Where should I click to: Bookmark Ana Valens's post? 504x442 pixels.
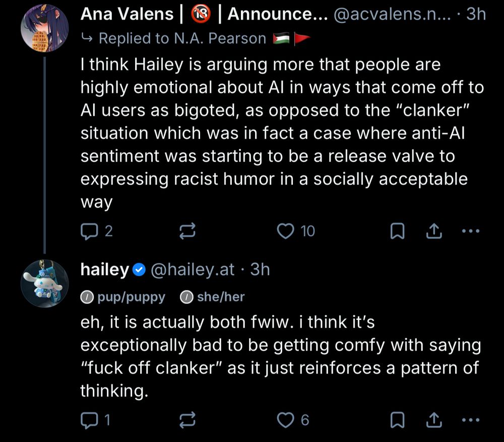[398, 231]
